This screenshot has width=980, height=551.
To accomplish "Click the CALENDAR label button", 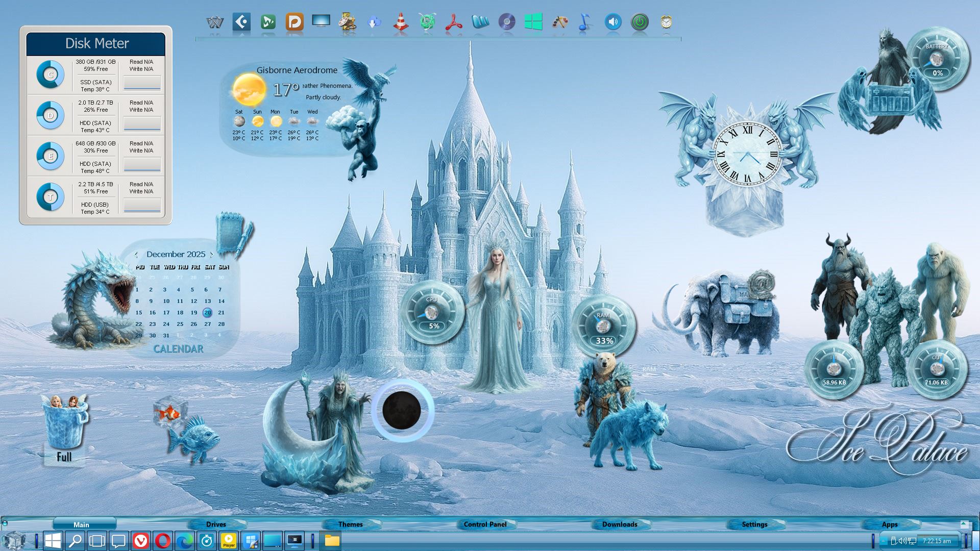I will coord(178,349).
